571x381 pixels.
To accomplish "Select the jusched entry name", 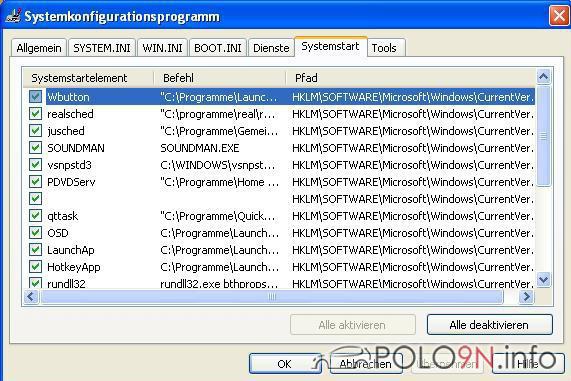I will [x=66, y=131].
